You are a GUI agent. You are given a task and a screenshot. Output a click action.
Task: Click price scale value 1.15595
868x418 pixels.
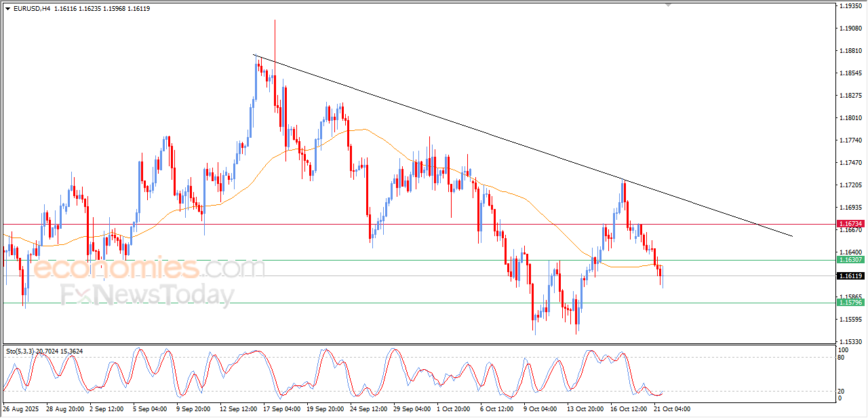[852, 320]
